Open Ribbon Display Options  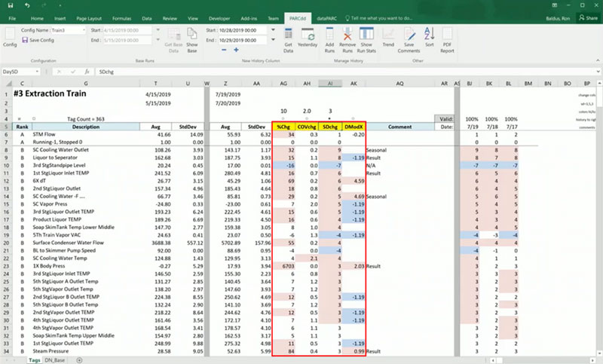(555, 5)
